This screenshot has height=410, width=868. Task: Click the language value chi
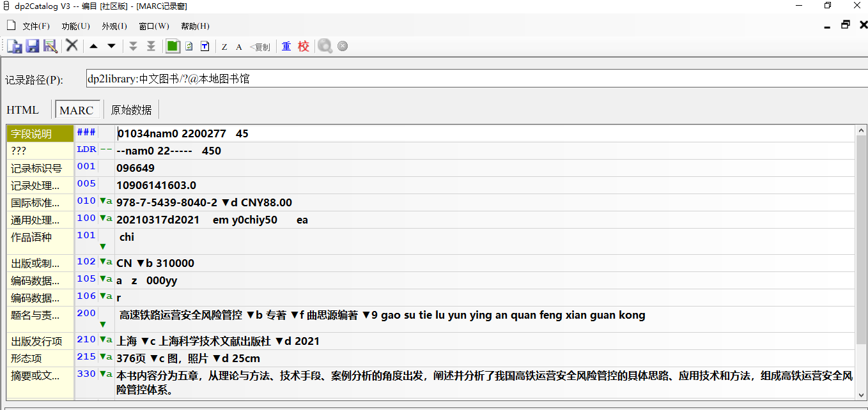[x=127, y=237]
